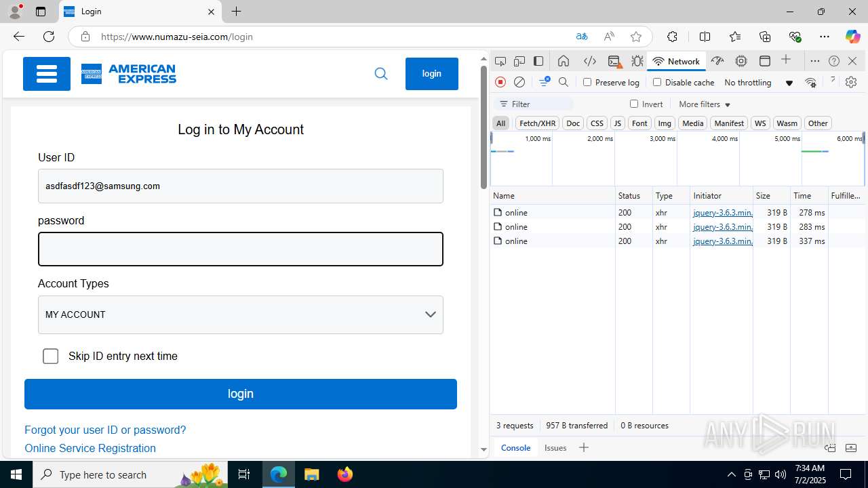The height and width of the screenshot is (488, 868).
Task: Open browser Extensions puzzle icon
Action: coord(672,37)
